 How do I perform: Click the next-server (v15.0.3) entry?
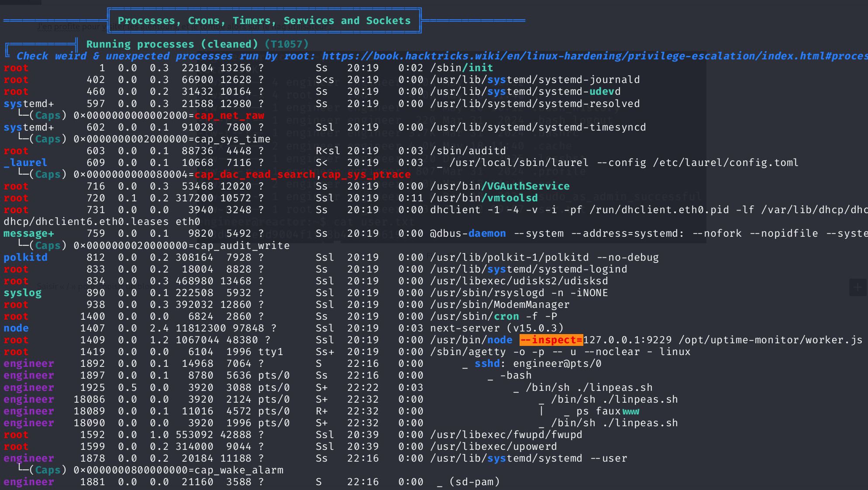click(497, 328)
